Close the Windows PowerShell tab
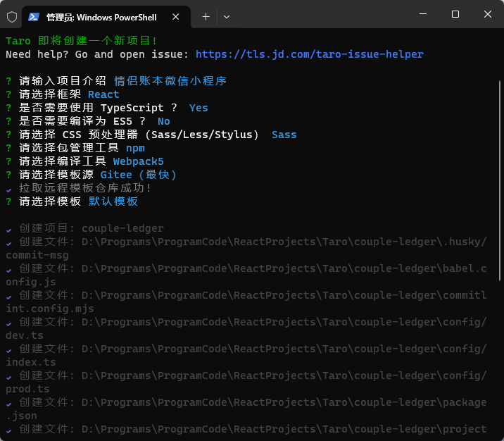The width and height of the screenshot is (504, 441). point(175,17)
